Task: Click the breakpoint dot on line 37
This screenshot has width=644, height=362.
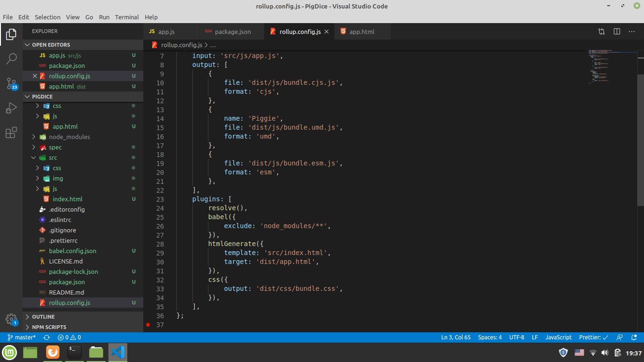Action: click(148, 325)
